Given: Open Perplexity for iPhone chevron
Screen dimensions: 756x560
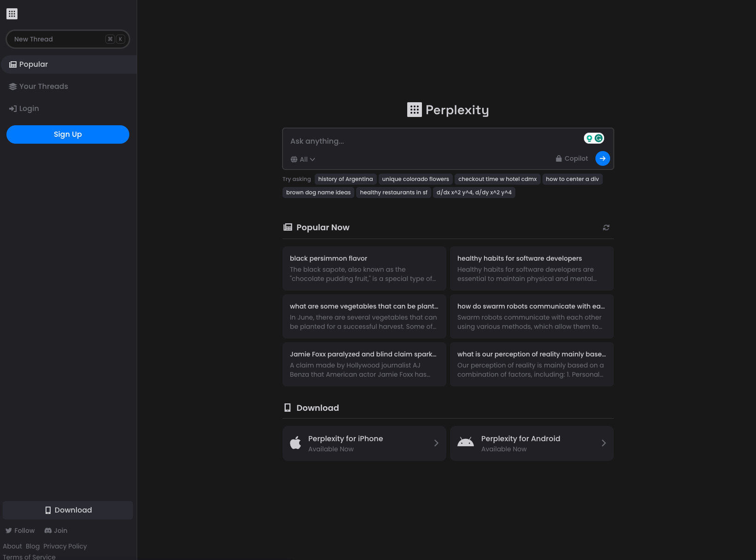Looking at the screenshot, I should point(436,443).
